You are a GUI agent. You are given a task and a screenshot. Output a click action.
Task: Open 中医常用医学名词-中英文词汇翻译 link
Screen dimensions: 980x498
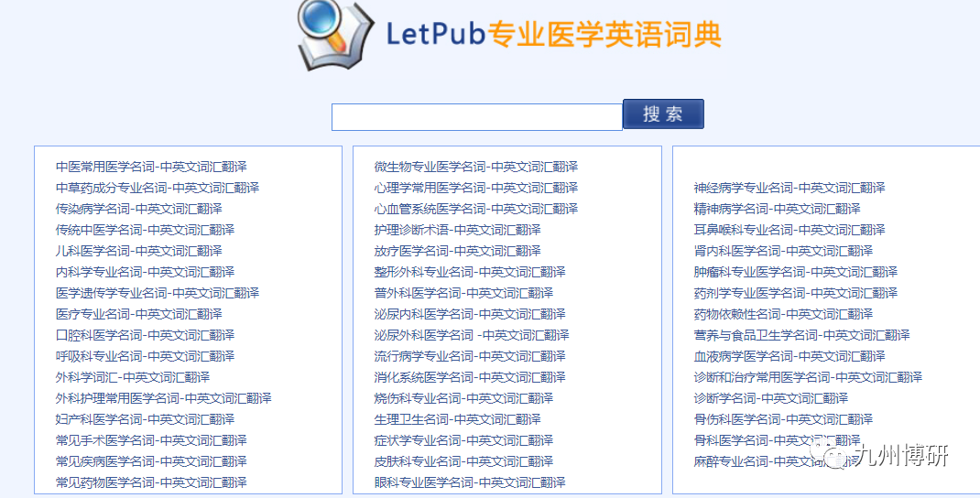[x=151, y=167]
